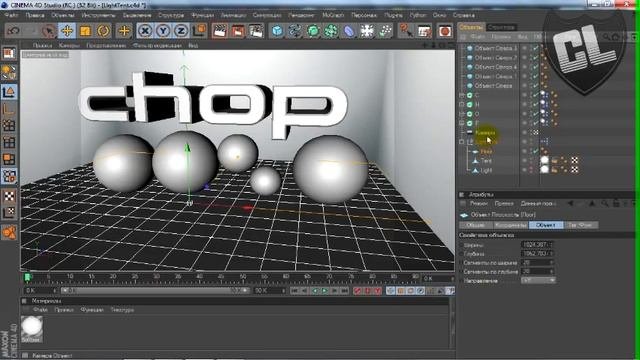Toggle visibility dot for the Light row
This screenshot has width=640, height=360.
524,170
